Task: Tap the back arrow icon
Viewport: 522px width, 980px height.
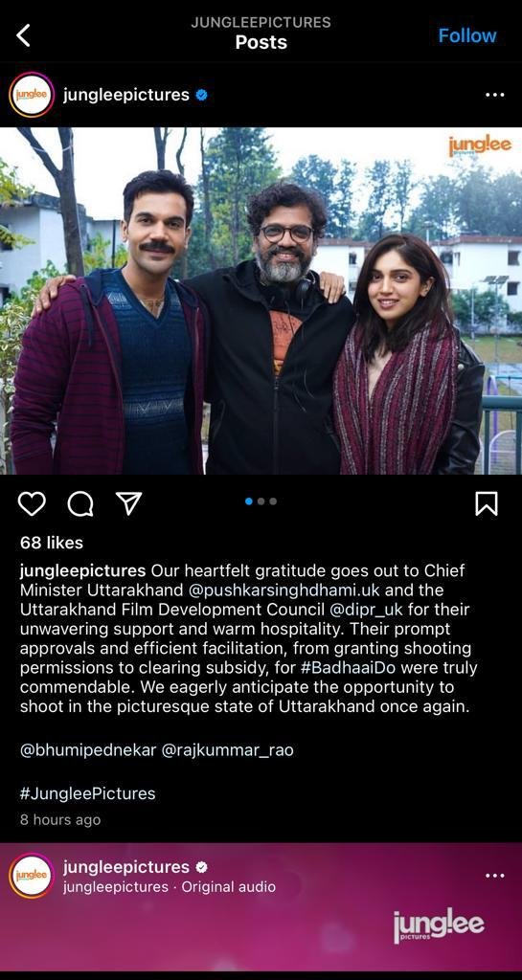Action: coord(23,35)
